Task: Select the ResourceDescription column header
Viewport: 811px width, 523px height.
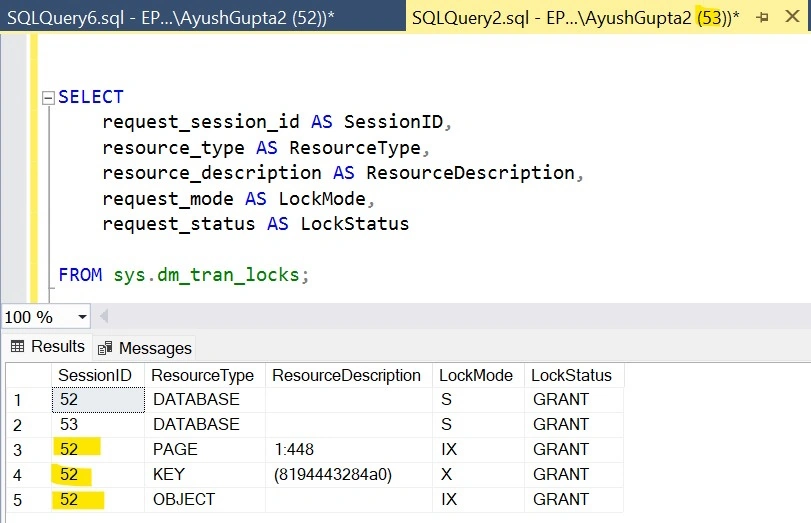Action: pos(349,375)
